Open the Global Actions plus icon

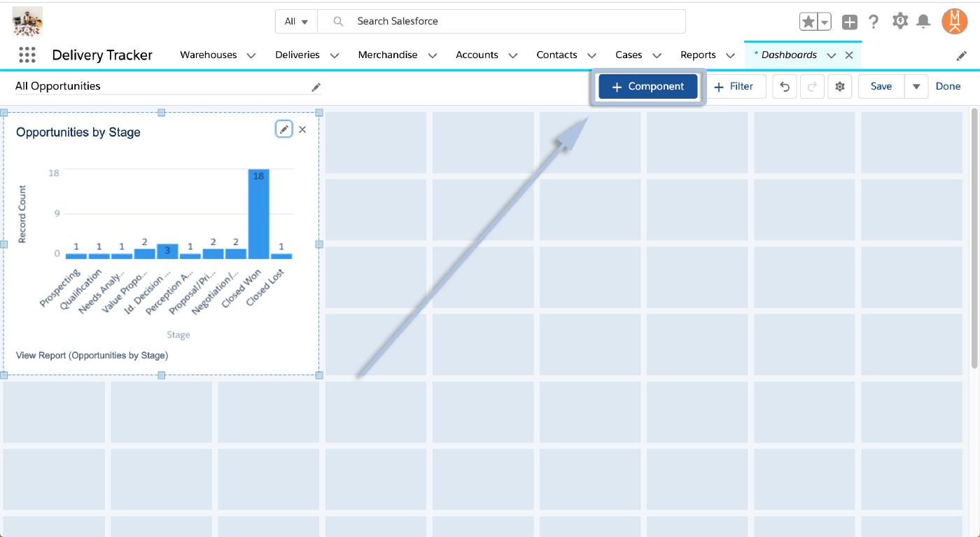(849, 22)
